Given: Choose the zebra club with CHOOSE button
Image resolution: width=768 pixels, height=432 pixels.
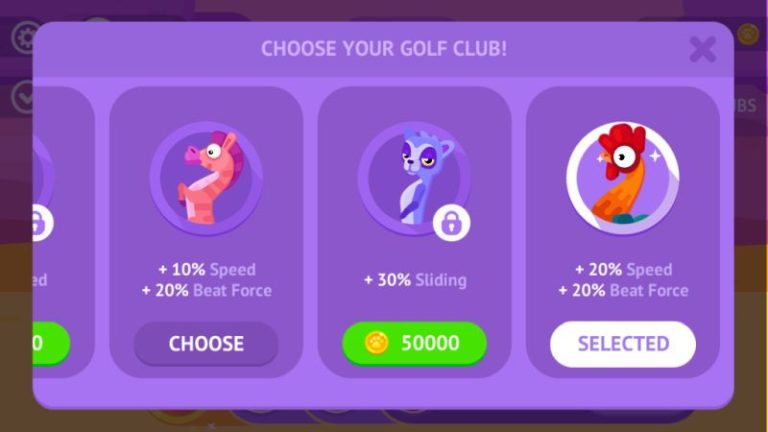Looking at the screenshot, I should coord(206,344).
